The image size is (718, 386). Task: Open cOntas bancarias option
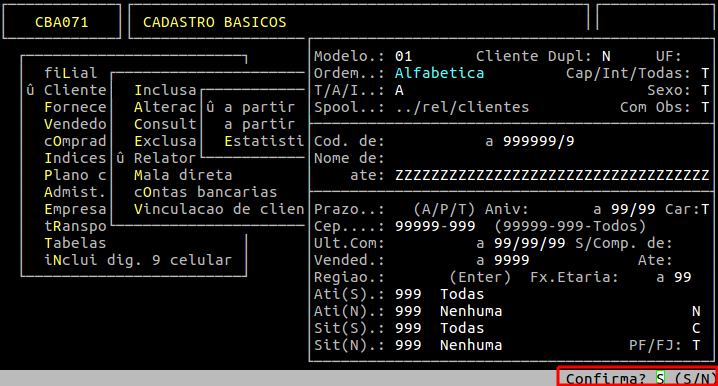(206, 192)
